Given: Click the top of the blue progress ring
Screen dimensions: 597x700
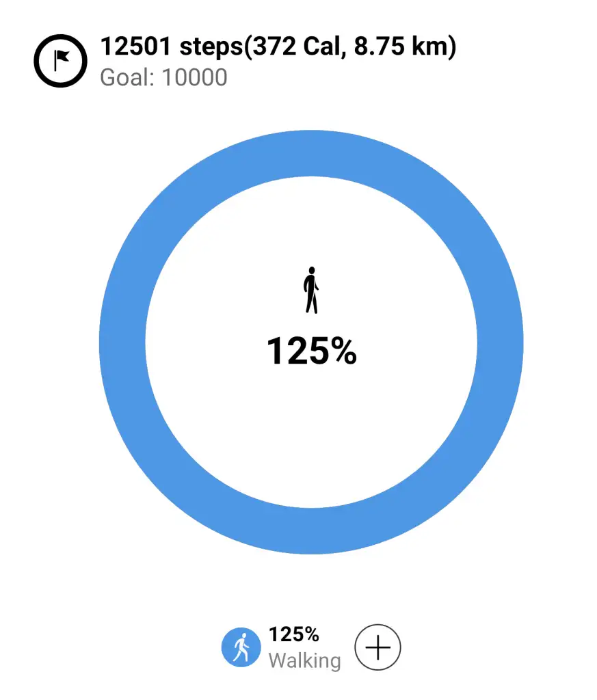Looking at the screenshot, I should click(311, 153).
